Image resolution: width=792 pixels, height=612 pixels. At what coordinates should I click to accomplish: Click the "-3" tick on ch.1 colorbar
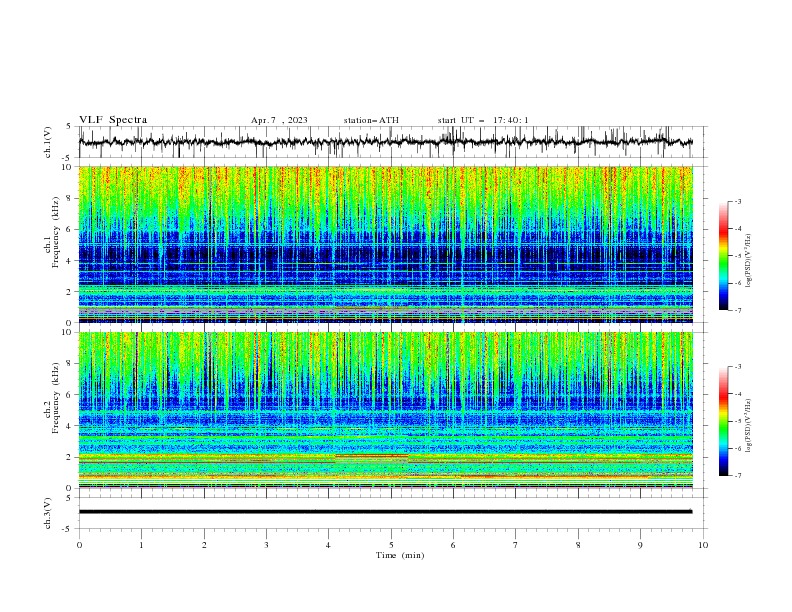coord(737,201)
